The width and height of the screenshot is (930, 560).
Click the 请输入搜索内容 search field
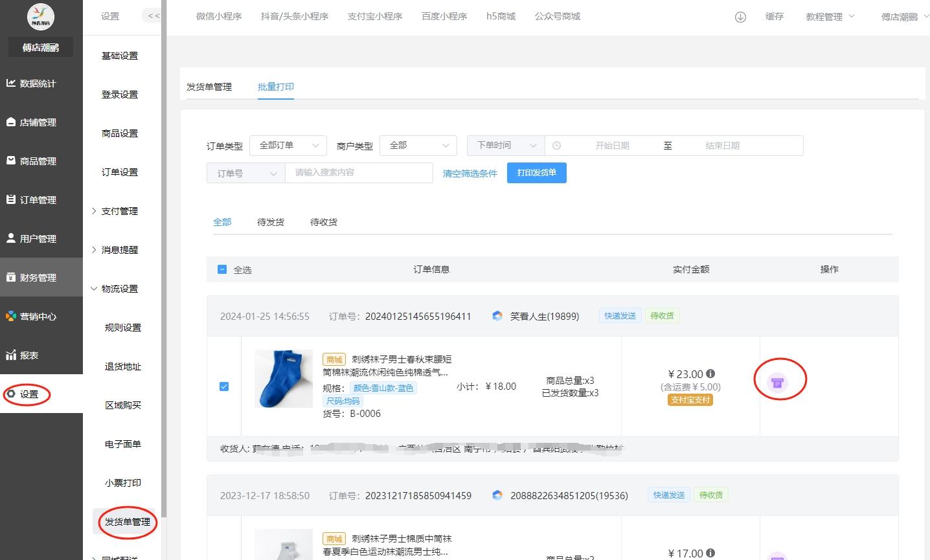coord(359,172)
